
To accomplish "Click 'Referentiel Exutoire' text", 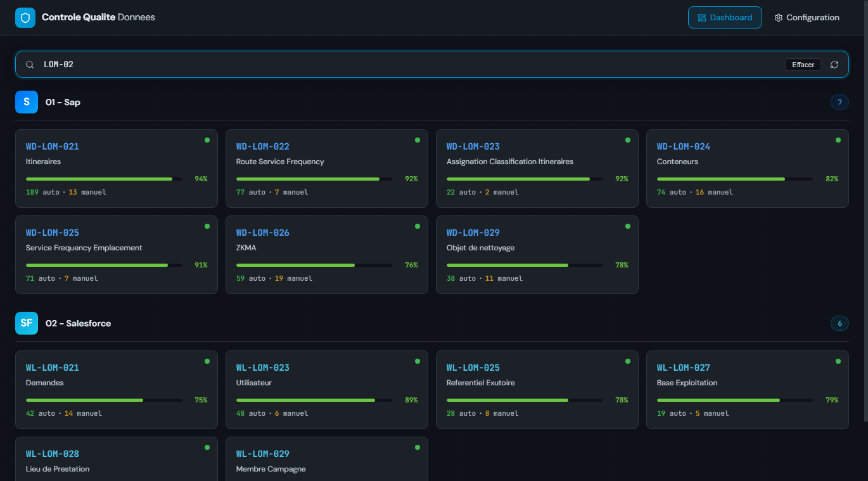I will click(481, 383).
